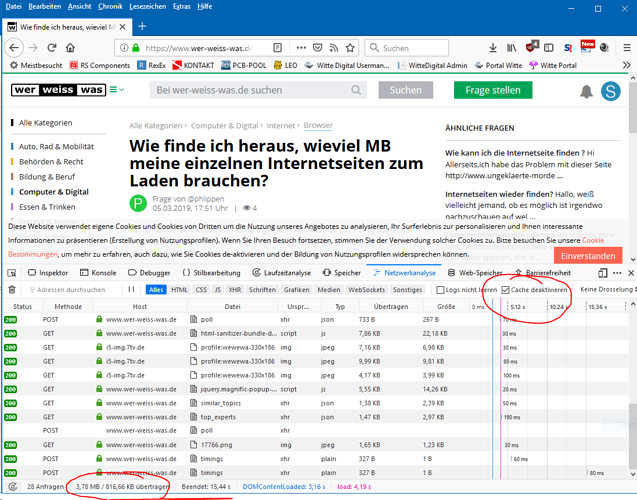Switch to the Debugger devtools tab
Screen dimensions: 637x500
149,273
